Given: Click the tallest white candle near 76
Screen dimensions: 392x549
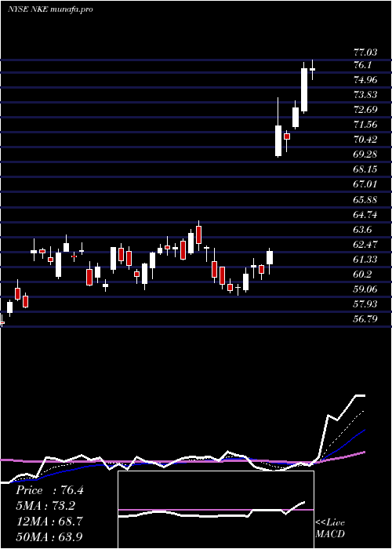Looking at the screenshot, I should click(304, 88).
